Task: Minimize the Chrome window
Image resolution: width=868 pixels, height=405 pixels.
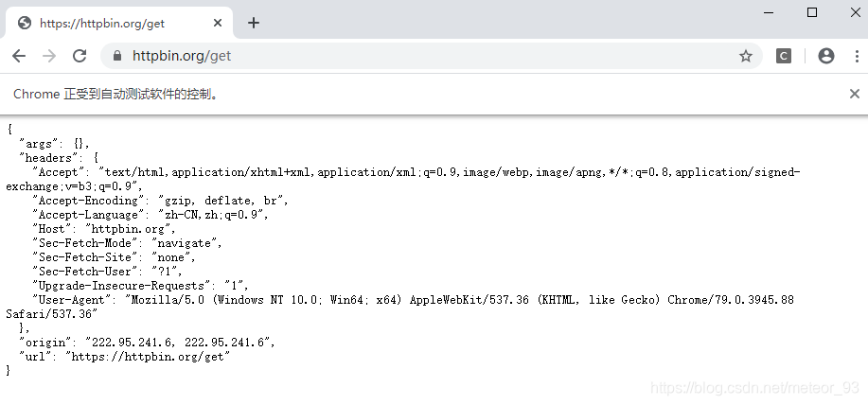Action: [769, 12]
